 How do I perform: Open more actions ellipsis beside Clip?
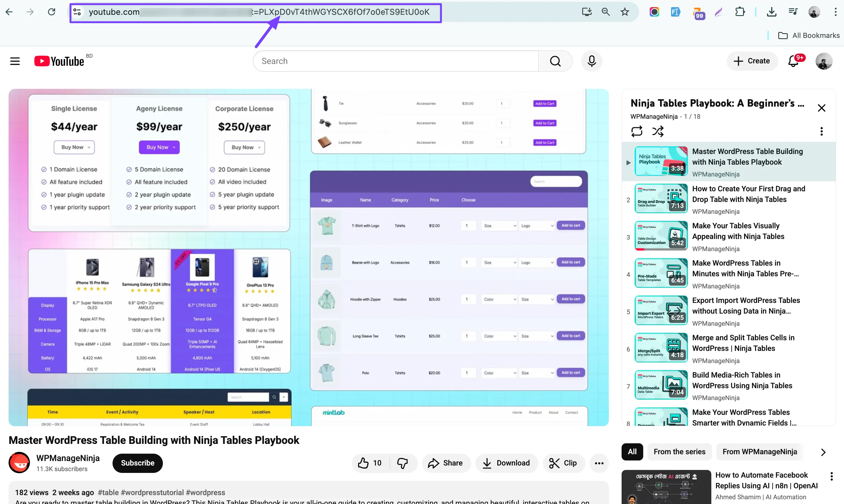(x=599, y=463)
